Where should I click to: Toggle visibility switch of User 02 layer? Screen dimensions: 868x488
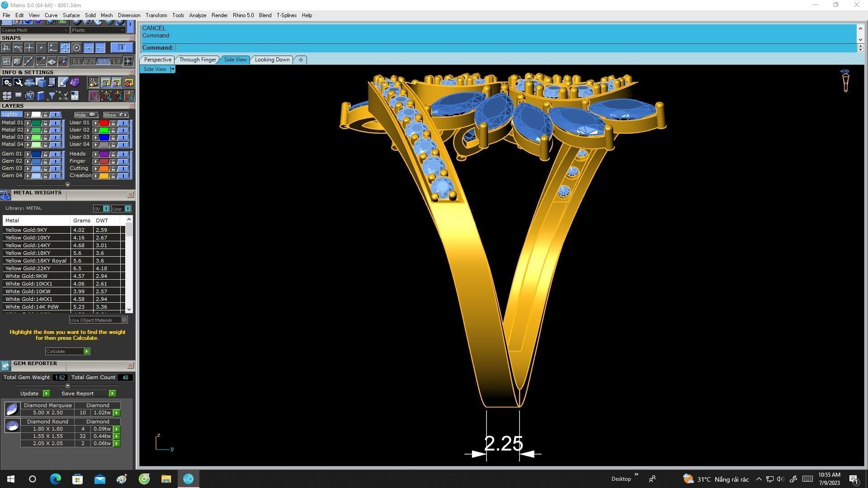click(x=123, y=130)
